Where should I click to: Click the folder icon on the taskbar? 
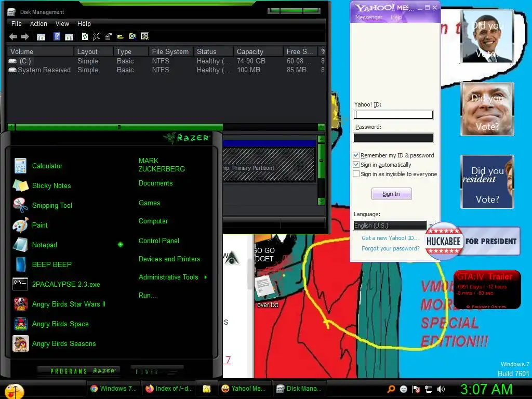click(207, 389)
